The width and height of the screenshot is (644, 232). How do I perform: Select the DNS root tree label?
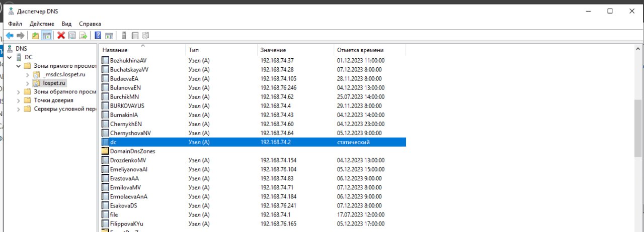tap(22, 49)
